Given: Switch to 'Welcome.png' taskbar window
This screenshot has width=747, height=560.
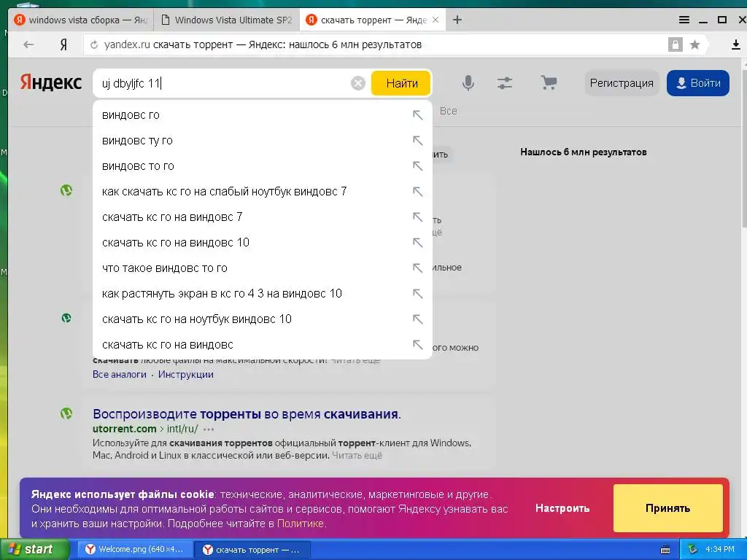Looking at the screenshot, I should 134,550.
